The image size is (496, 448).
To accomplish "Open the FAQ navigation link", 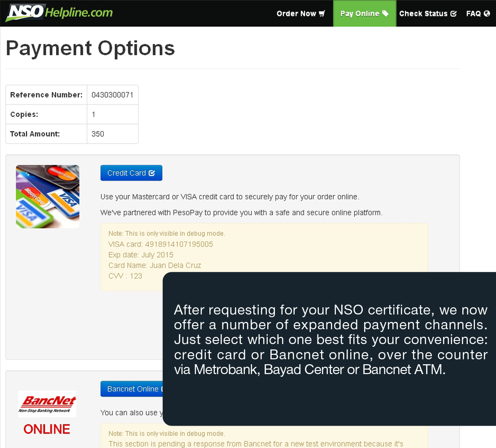I will pyautogui.click(x=473, y=13).
